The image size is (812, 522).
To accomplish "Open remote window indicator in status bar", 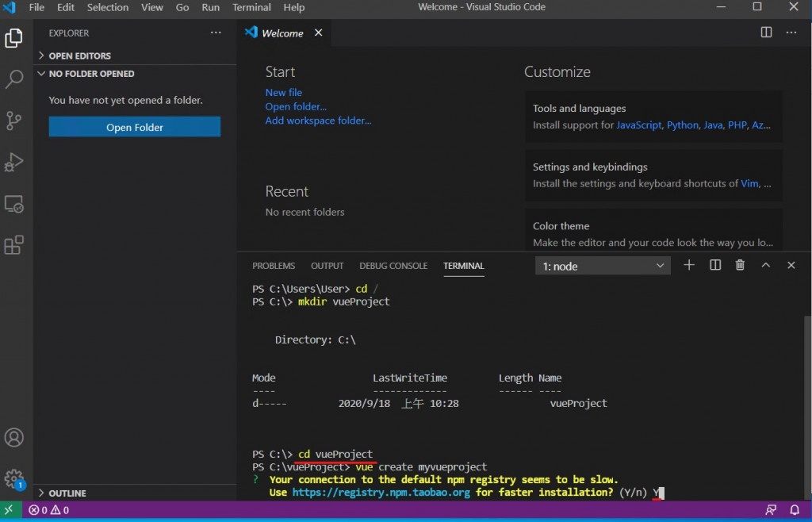I will click(9, 510).
